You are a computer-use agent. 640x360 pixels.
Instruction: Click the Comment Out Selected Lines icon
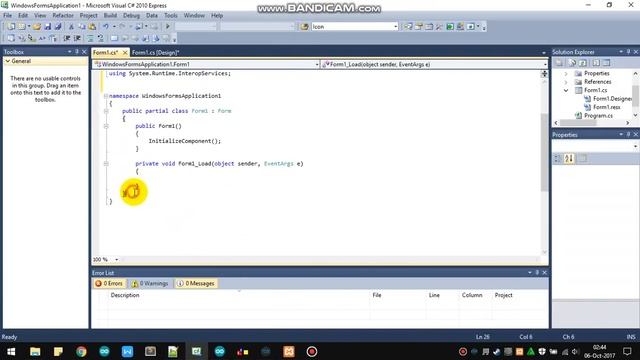(90, 38)
